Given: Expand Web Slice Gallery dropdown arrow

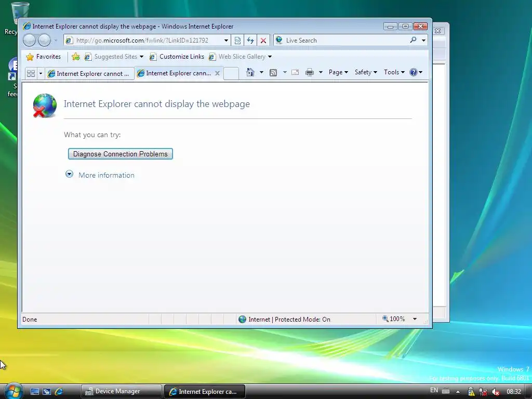Looking at the screenshot, I should click(x=270, y=57).
